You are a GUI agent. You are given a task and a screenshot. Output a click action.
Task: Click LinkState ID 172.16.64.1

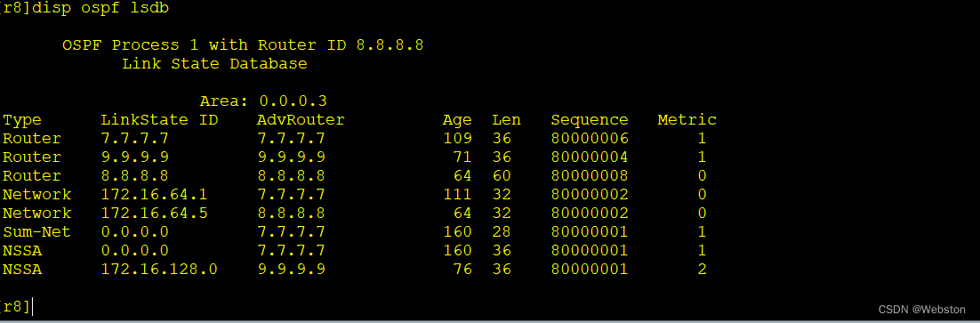click(x=155, y=195)
